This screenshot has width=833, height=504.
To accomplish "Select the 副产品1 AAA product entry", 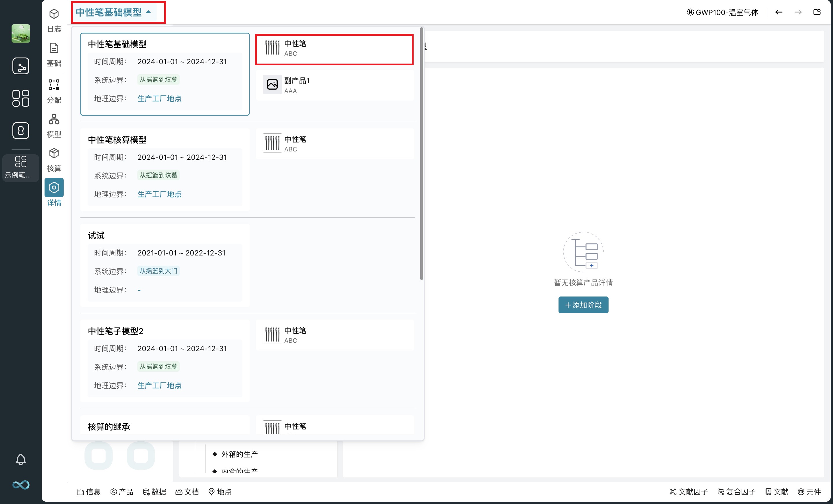I will [335, 85].
